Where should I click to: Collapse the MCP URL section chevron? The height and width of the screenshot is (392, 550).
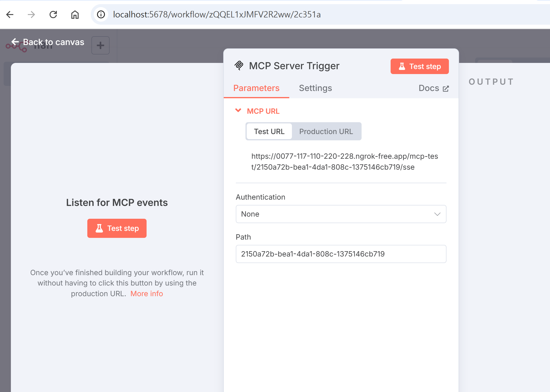238,110
